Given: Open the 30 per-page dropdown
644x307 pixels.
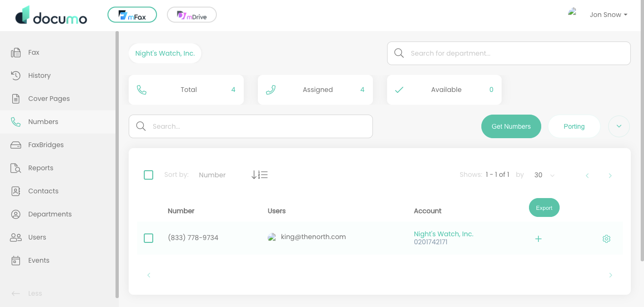Looking at the screenshot, I should coord(545,175).
